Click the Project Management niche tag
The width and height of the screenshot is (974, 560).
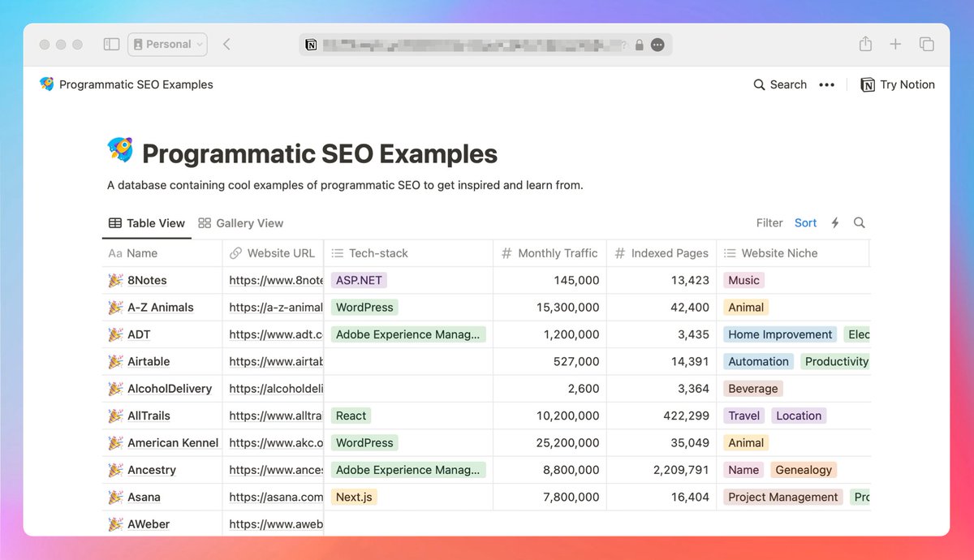[x=782, y=497]
